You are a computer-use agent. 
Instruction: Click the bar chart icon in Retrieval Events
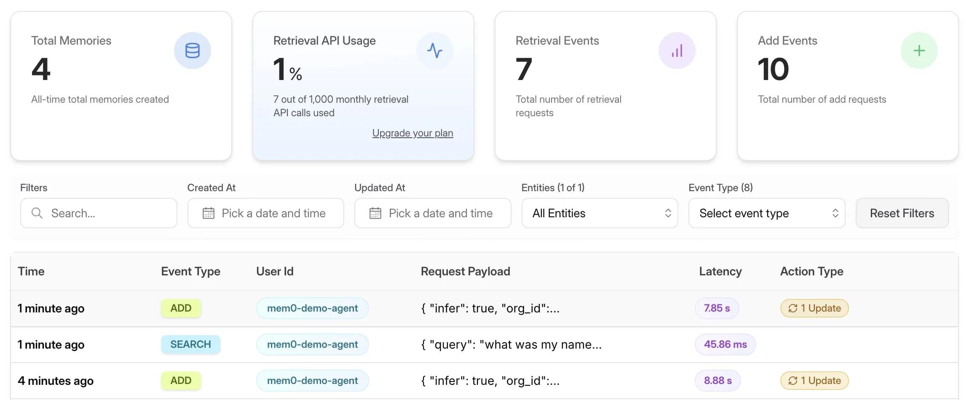pyautogui.click(x=677, y=51)
